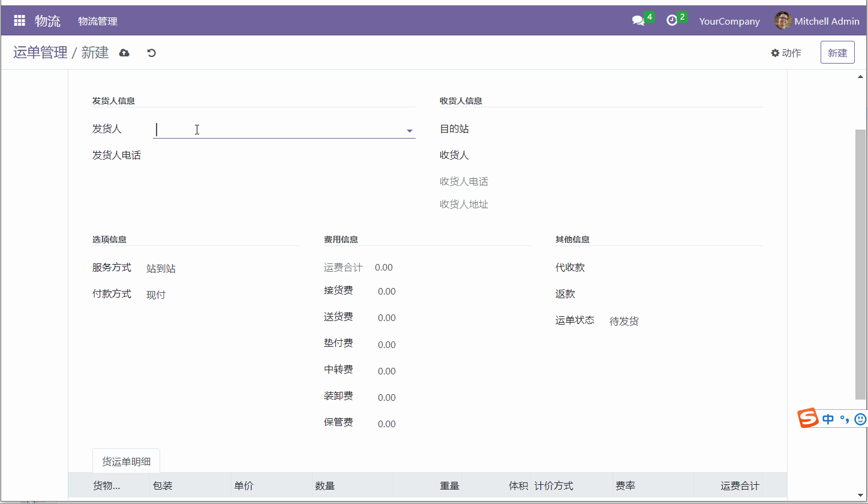Screen dimensions: 868x504
Task: Expand the 发货人 dropdown list
Action: tap(410, 130)
